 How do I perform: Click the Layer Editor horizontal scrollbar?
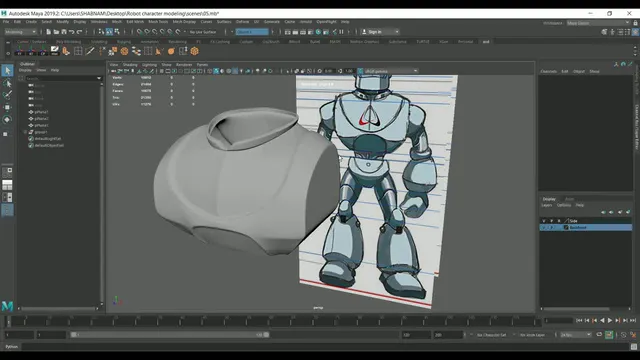[576, 309]
